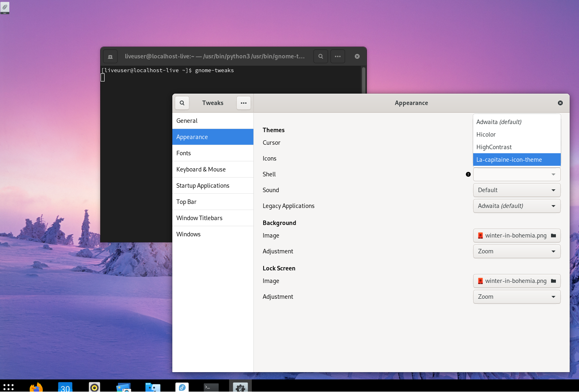Open the Tweaks three-dot menu button

(243, 103)
